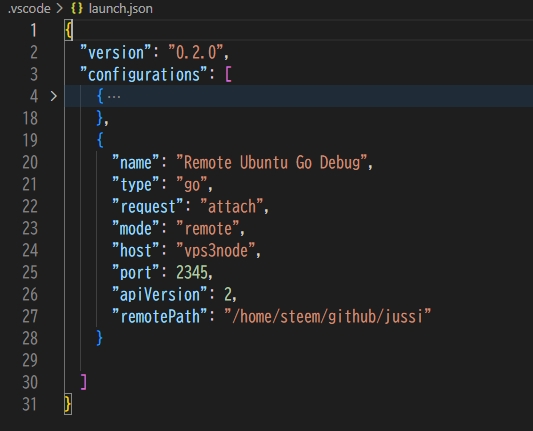
Task: Click the launch.json breadcrumb item
Action: tap(120, 8)
